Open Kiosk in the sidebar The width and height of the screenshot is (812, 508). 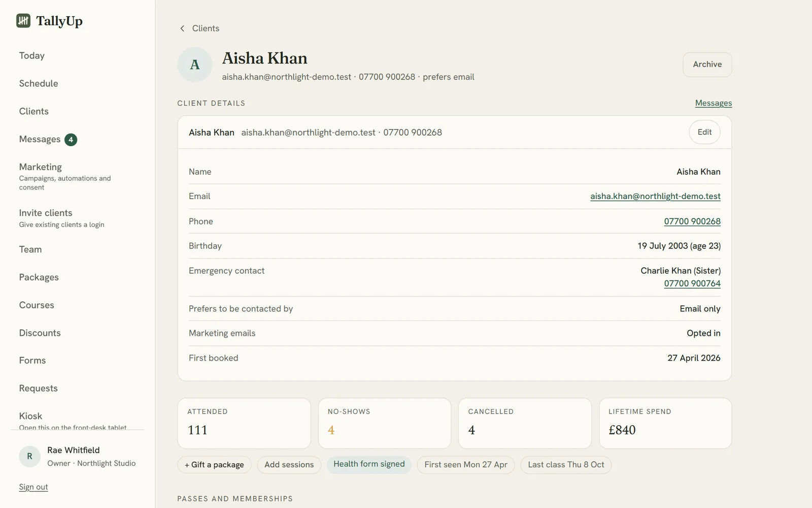(x=30, y=416)
